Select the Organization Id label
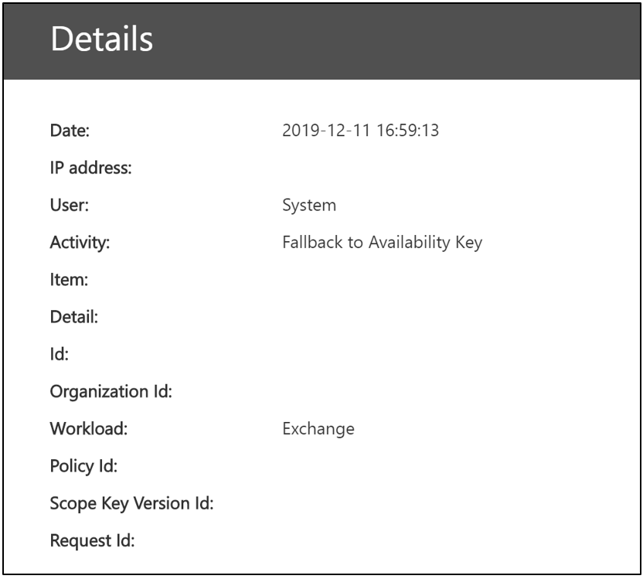643x579 pixels. (x=111, y=391)
